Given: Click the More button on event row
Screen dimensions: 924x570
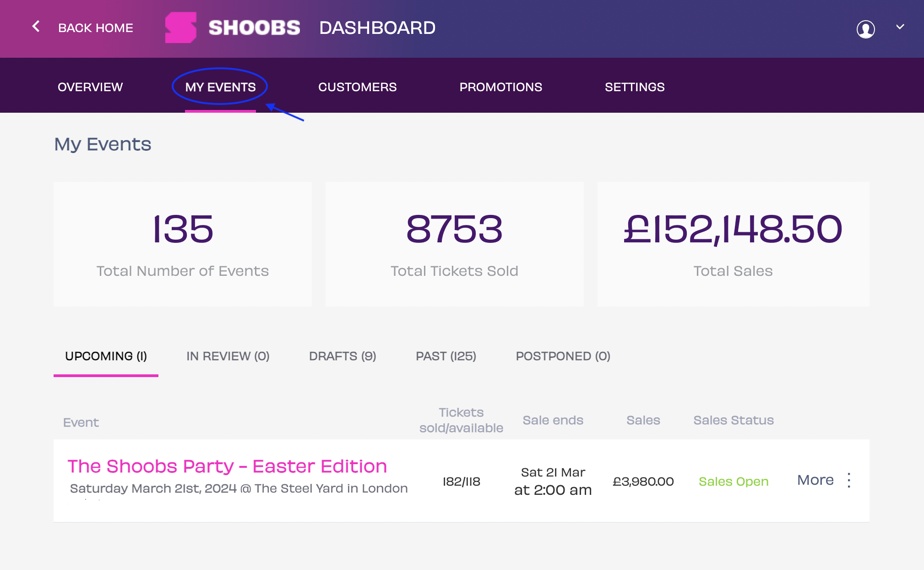Looking at the screenshot, I should pos(815,480).
